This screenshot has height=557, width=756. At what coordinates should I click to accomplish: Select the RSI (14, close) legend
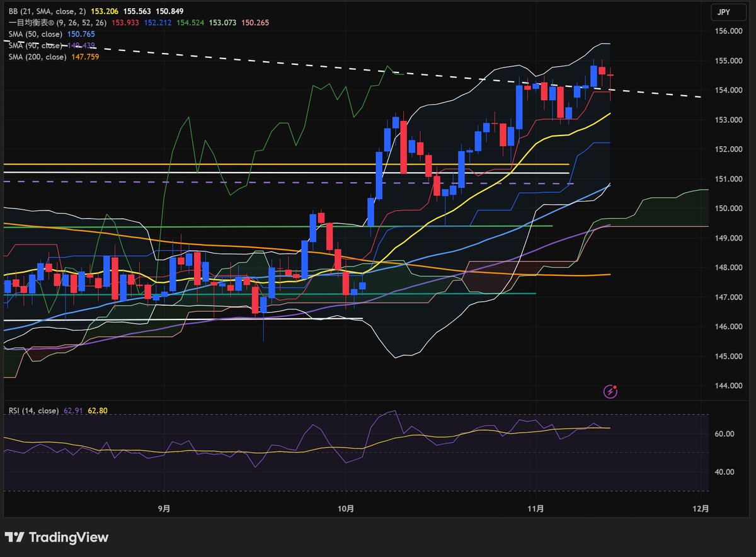34,411
